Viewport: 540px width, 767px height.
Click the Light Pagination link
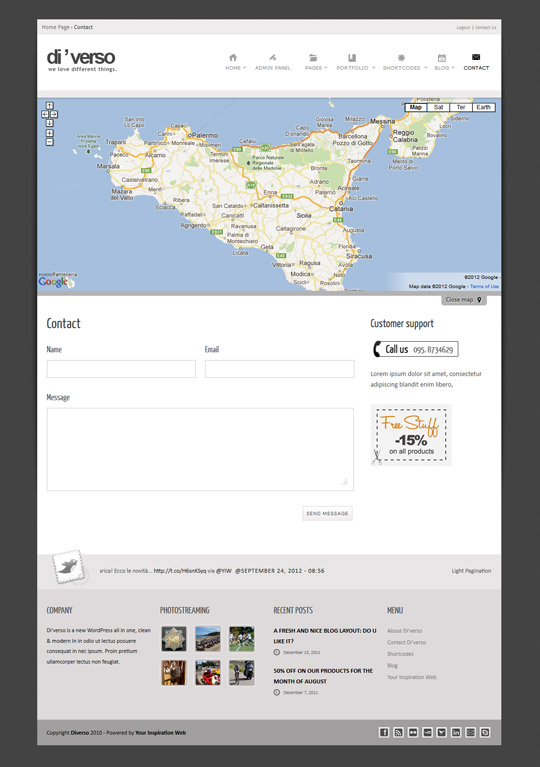coord(471,571)
